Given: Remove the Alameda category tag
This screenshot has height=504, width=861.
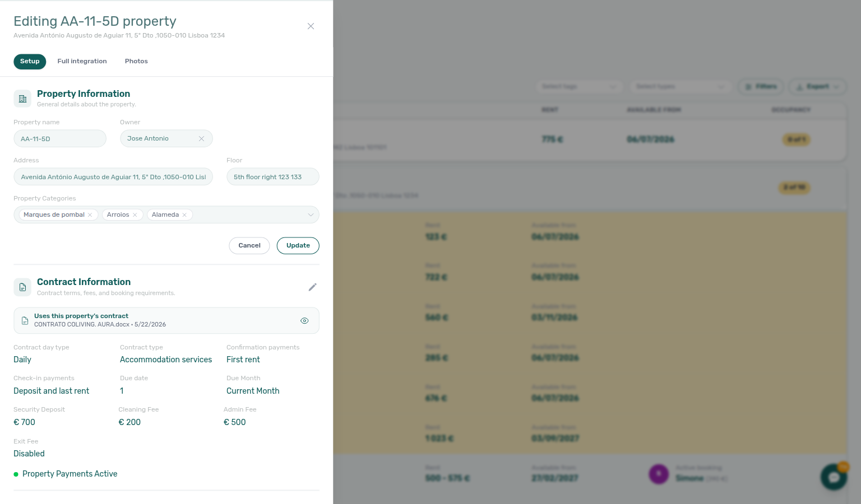Looking at the screenshot, I should click(x=184, y=215).
